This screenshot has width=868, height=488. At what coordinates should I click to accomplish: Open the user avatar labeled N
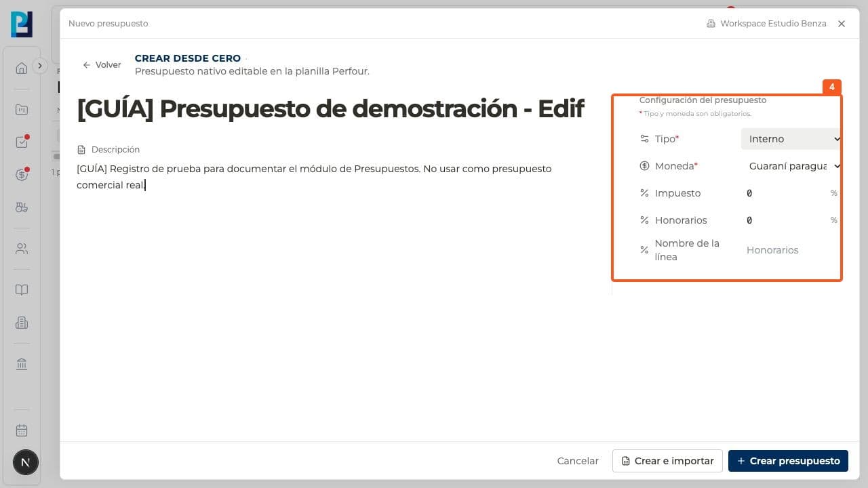[26, 463]
